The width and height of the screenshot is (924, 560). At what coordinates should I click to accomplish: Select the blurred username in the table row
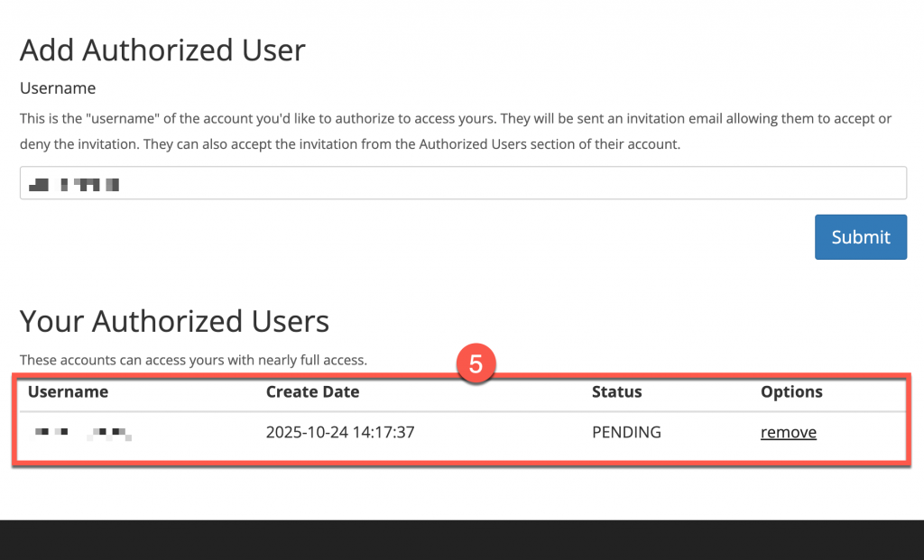[x=83, y=434]
